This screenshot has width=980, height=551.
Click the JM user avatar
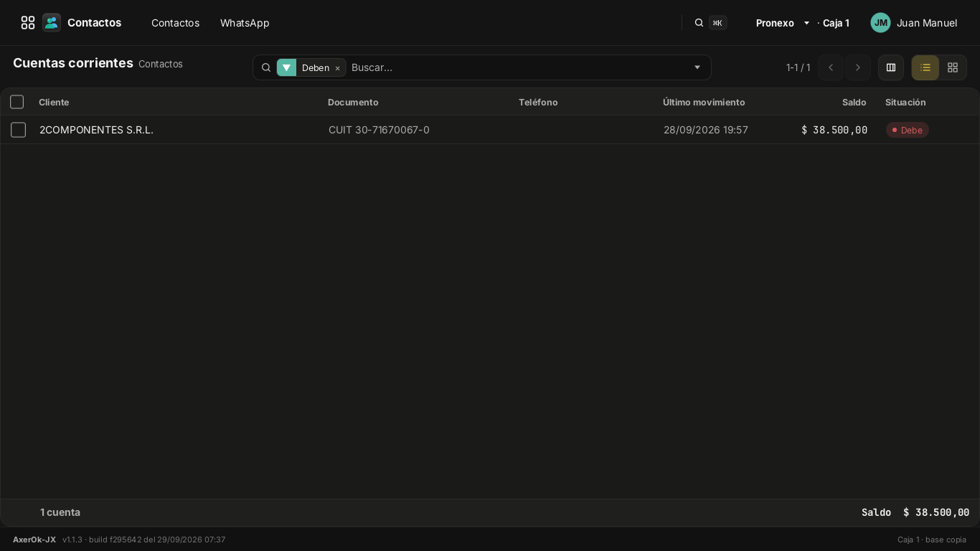(x=880, y=23)
